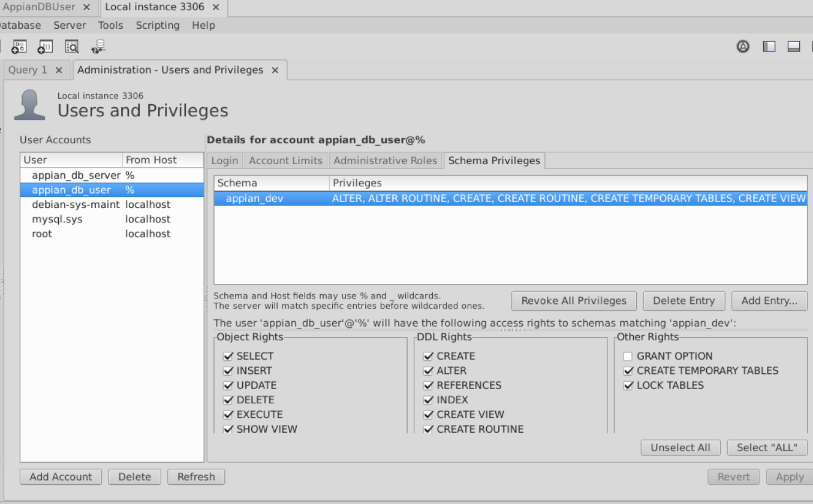Toggle the REFERENCES checkbox
Image resolution: width=813 pixels, height=504 pixels.
428,385
